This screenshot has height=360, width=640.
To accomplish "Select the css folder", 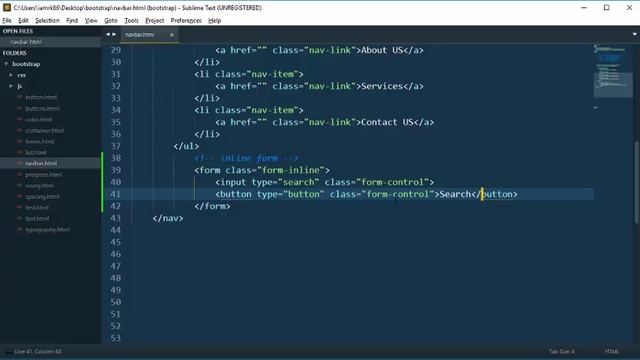I will pos(22,75).
